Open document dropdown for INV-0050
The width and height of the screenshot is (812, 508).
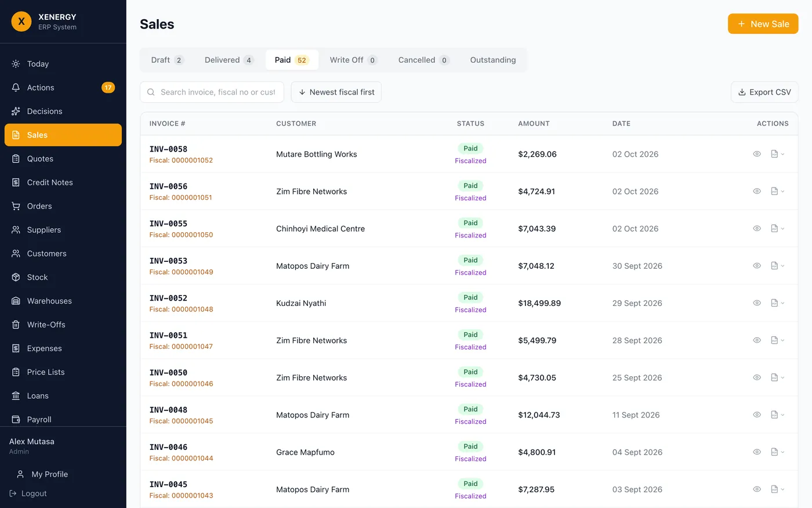click(x=777, y=377)
